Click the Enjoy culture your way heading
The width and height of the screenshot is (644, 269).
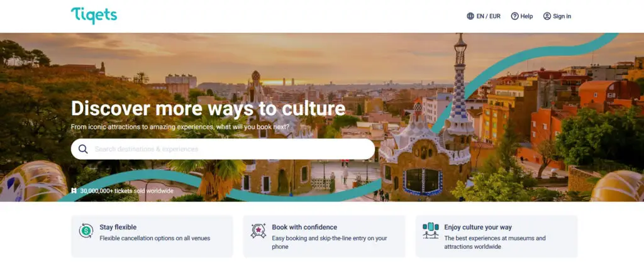tap(478, 227)
